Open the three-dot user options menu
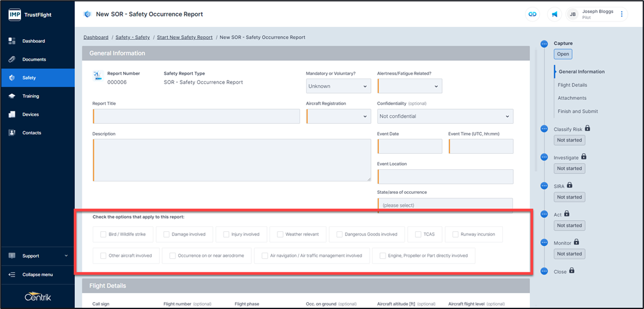The image size is (644, 309). (x=621, y=14)
